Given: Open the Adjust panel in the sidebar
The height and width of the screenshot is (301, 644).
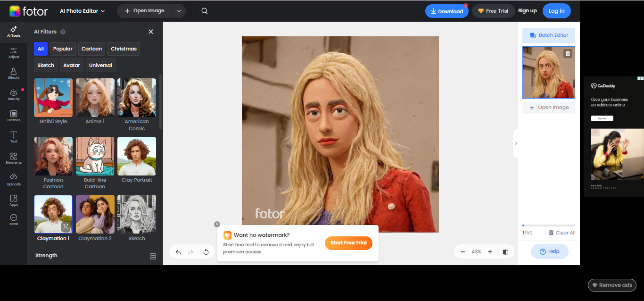Looking at the screenshot, I should [13, 53].
